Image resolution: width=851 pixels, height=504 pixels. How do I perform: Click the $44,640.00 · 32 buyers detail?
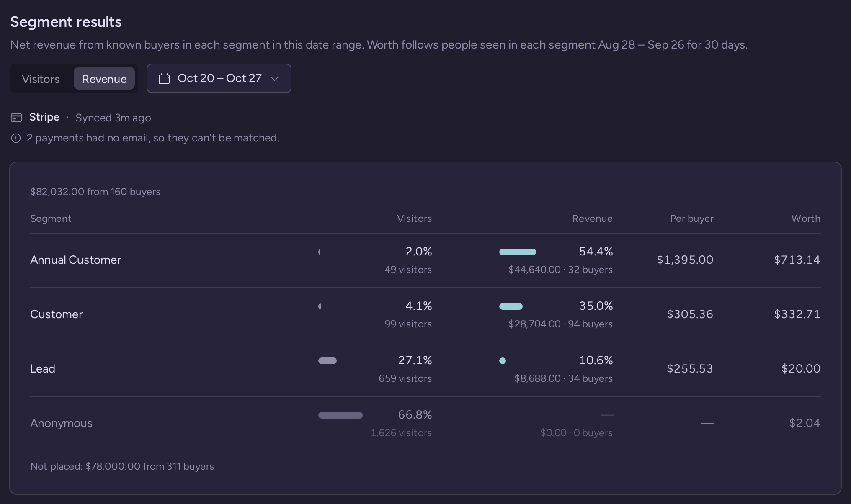pyautogui.click(x=560, y=270)
